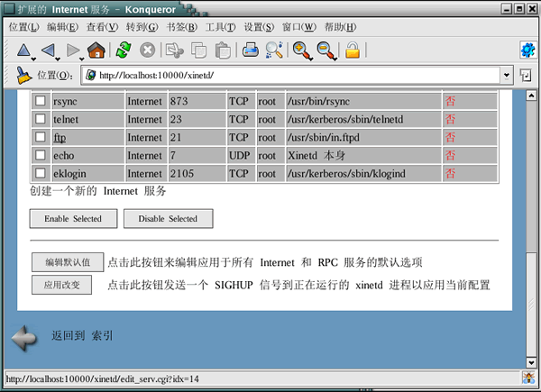541x392 pixels.
Task: Click the Paste clipboard icon
Action: click(x=223, y=50)
